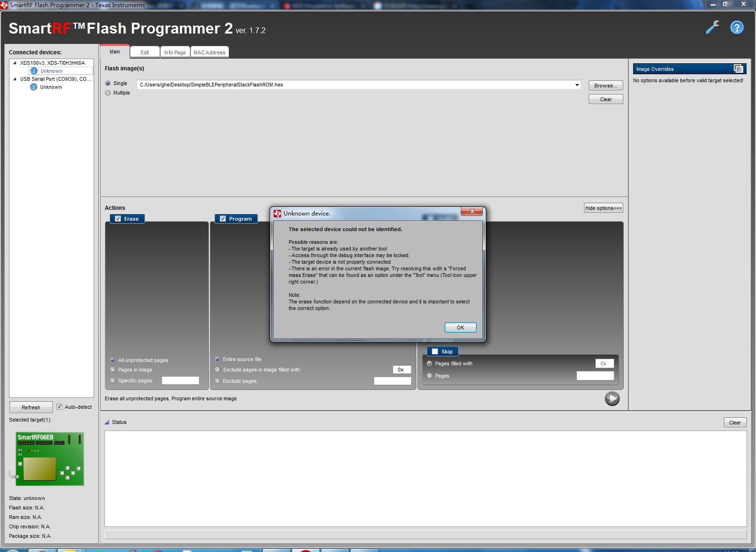Click OK in the Unknown device dialog
The height and width of the screenshot is (552, 756).
tap(460, 328)
